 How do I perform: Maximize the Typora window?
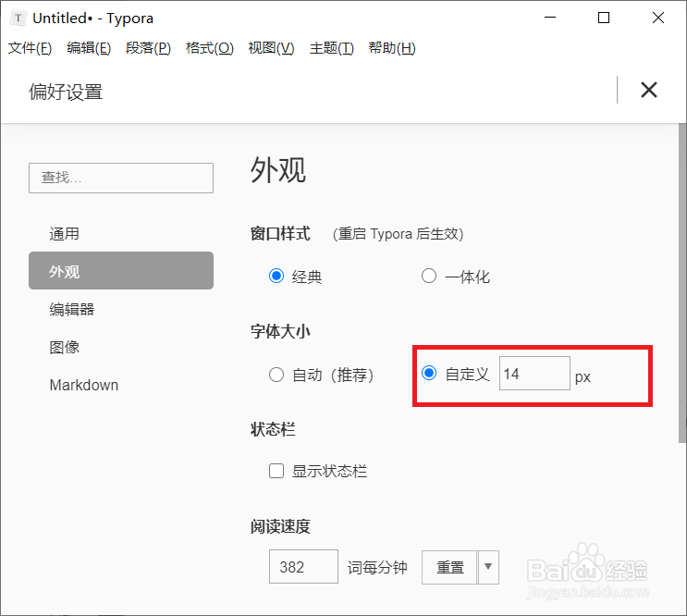tap(604, 18)
